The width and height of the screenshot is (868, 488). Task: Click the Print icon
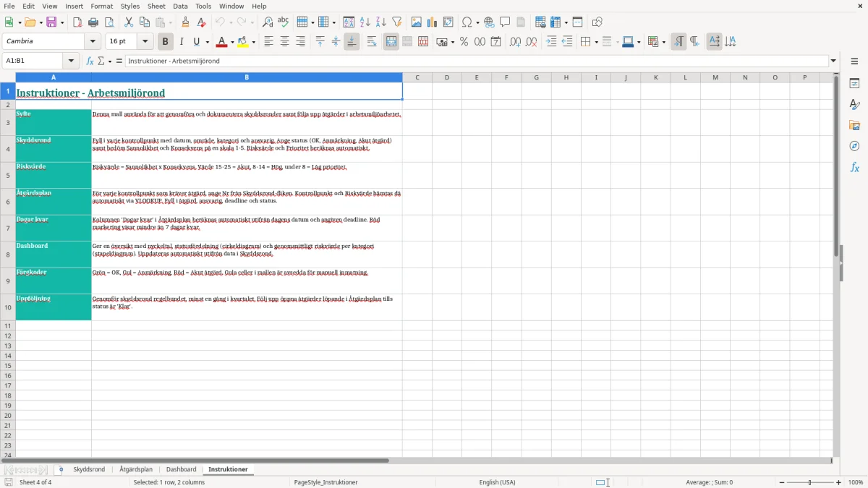coord(93,22)
